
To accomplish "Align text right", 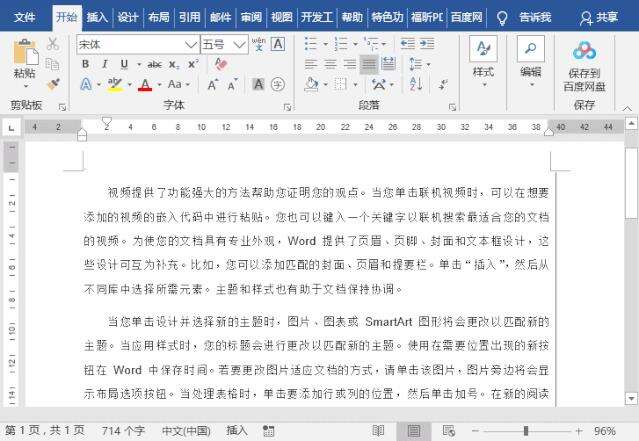I will click(x=350, y=64).
